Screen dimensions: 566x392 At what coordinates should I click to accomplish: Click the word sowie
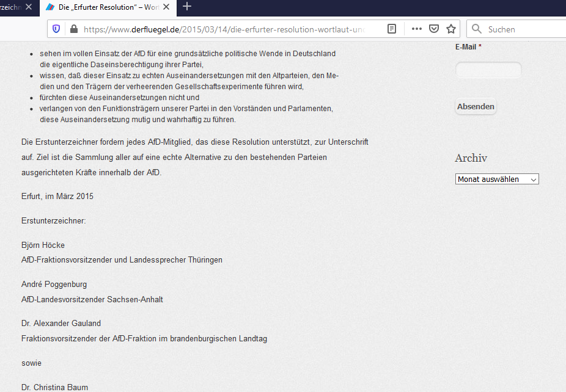coord(31,363)
